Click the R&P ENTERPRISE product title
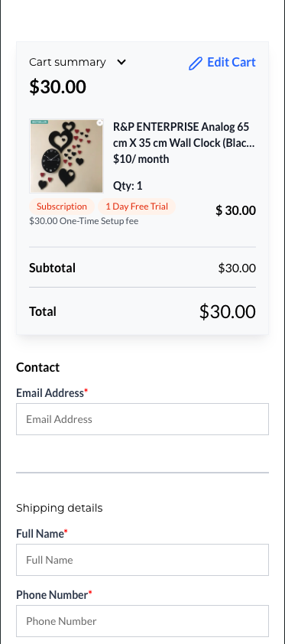This screenshot has height=644, width=285. pyautogui.click(x=183, y=135)
